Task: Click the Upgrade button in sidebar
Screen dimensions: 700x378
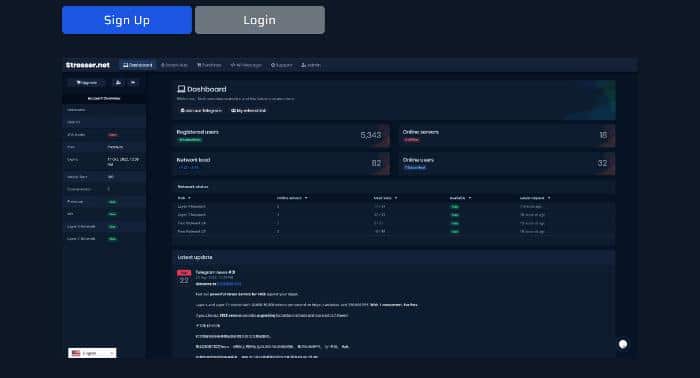Action: click(87, 83)
